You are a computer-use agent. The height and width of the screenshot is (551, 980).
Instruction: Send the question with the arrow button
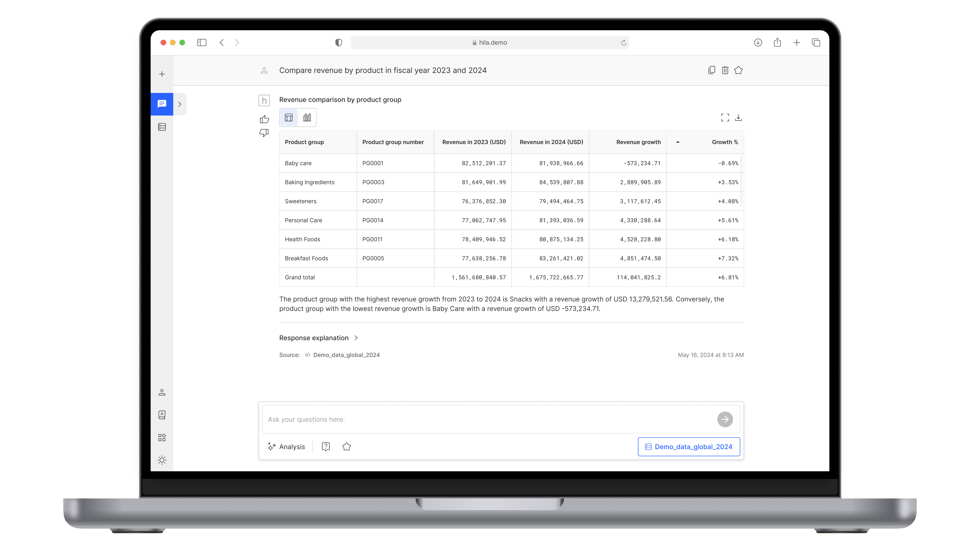tap(725, 419)
